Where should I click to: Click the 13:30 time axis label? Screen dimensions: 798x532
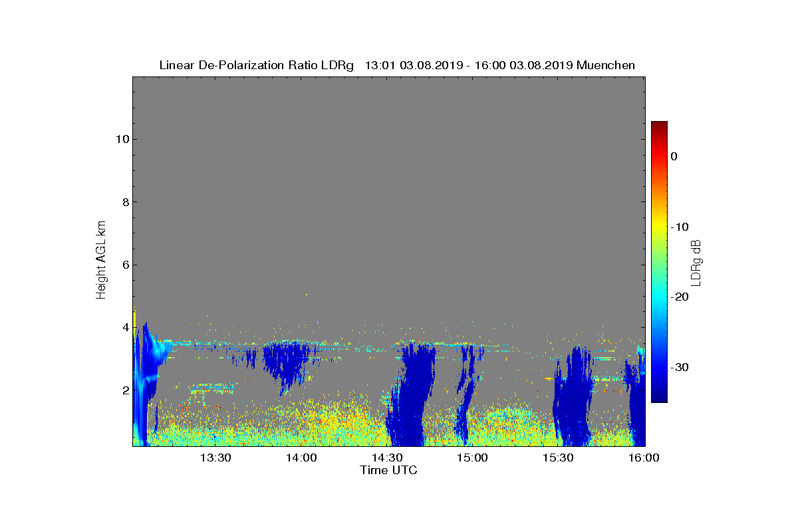215,458
